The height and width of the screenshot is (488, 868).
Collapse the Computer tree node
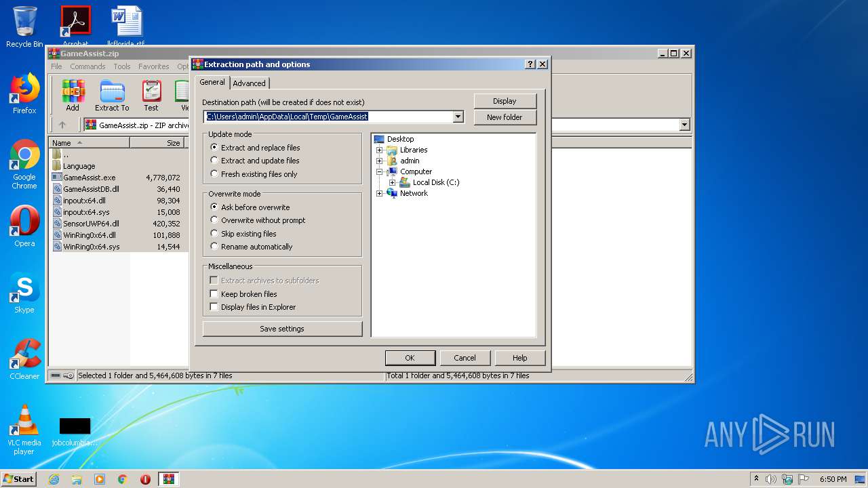click(380, 171)
